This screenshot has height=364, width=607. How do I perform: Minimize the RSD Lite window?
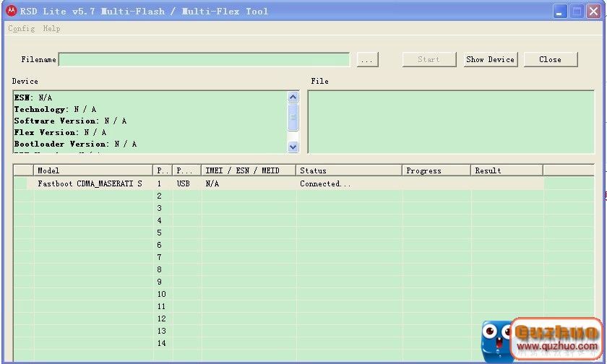560,12
